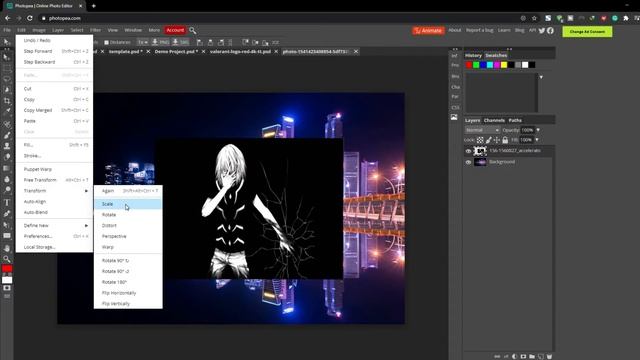Select the Eyedropper tool
The width and height of the screenshot is (640, 360).
(x=7, y=111)
